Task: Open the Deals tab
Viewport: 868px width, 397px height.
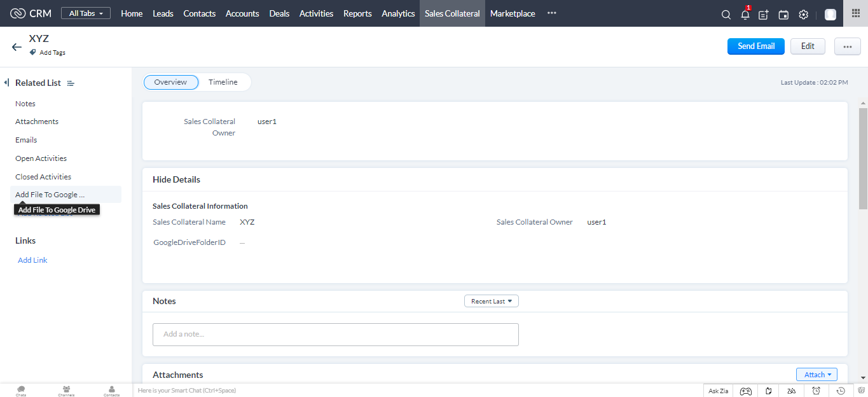Action: 279,13
